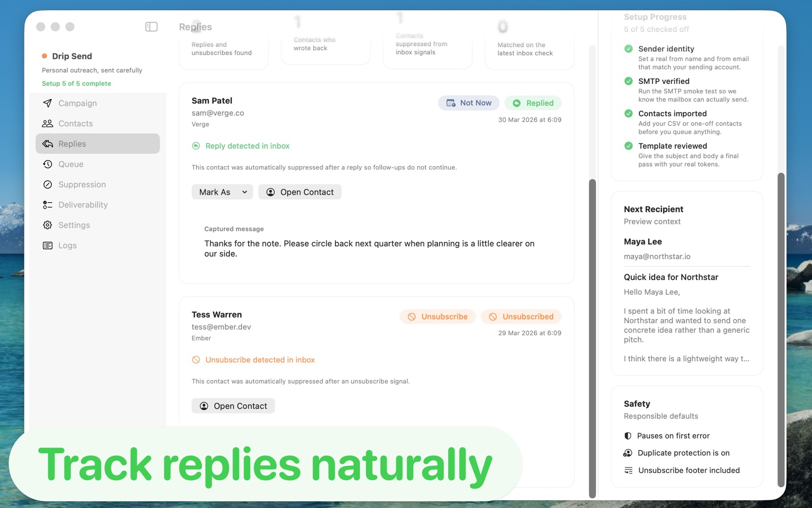
Task: Click the Not Now status pill
Action: 468,103
